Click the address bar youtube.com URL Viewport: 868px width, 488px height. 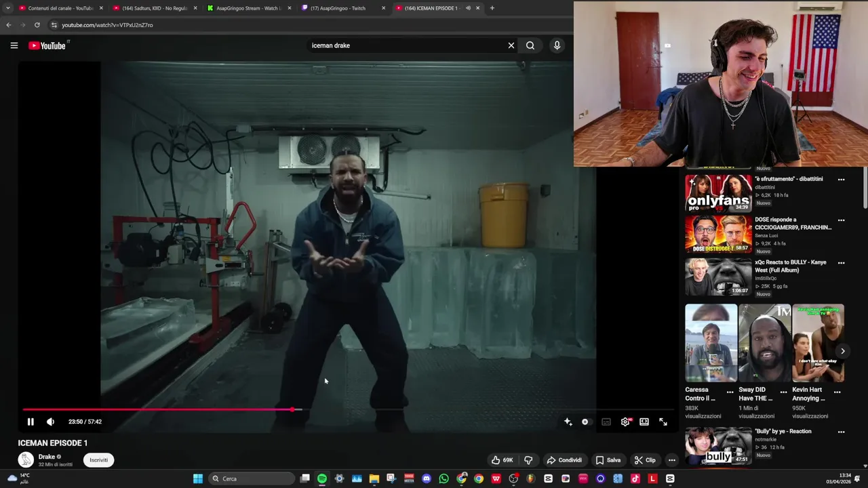[x=107, y=25]
